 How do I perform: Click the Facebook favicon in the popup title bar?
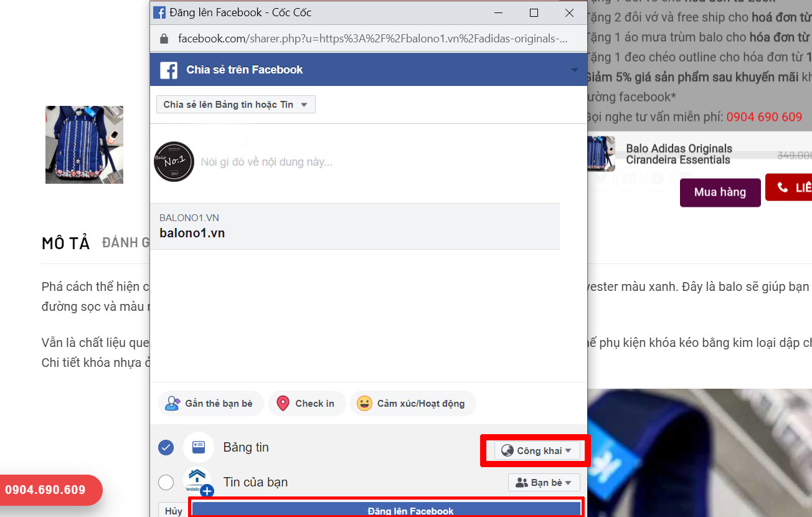[159, 12]
